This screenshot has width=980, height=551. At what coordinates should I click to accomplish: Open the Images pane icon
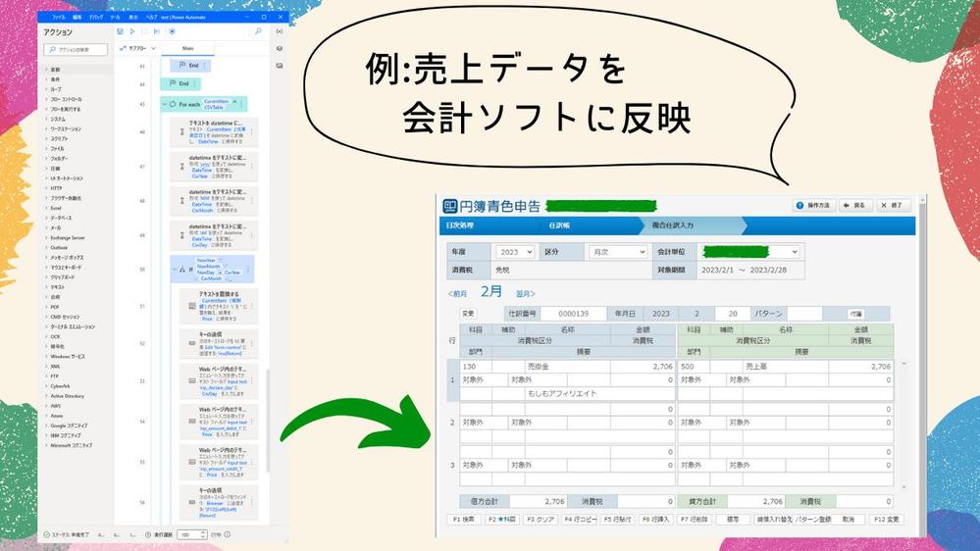click(280, 65)
